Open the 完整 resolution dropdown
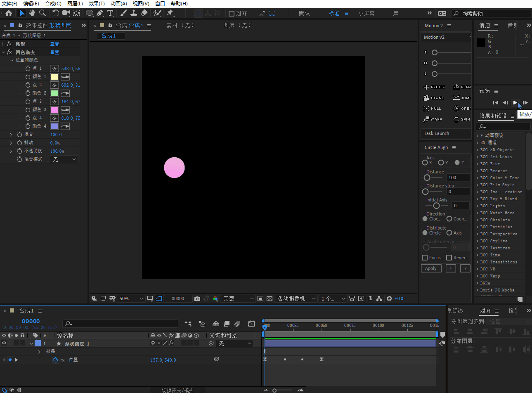Screen dimensions: 532x393 [x=238, y=298]
